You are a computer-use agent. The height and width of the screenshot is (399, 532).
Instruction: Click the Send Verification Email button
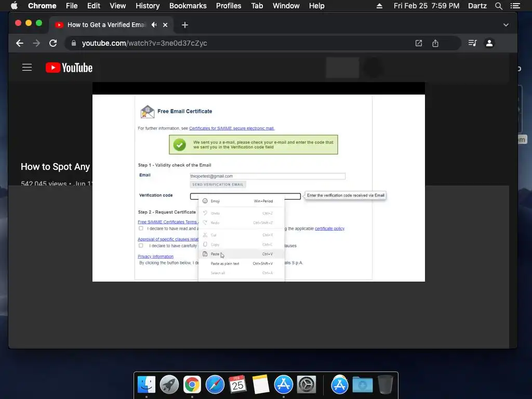pos(218,184)
